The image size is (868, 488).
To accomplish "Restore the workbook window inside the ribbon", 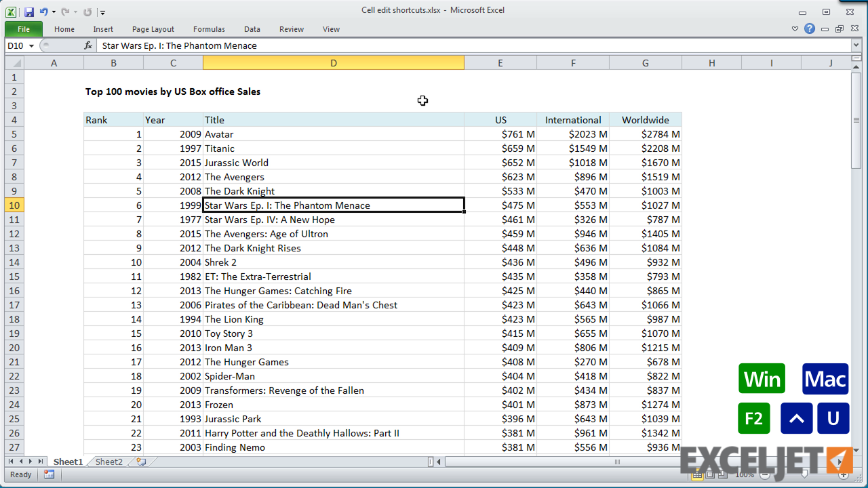I will (x=840, y=29).
